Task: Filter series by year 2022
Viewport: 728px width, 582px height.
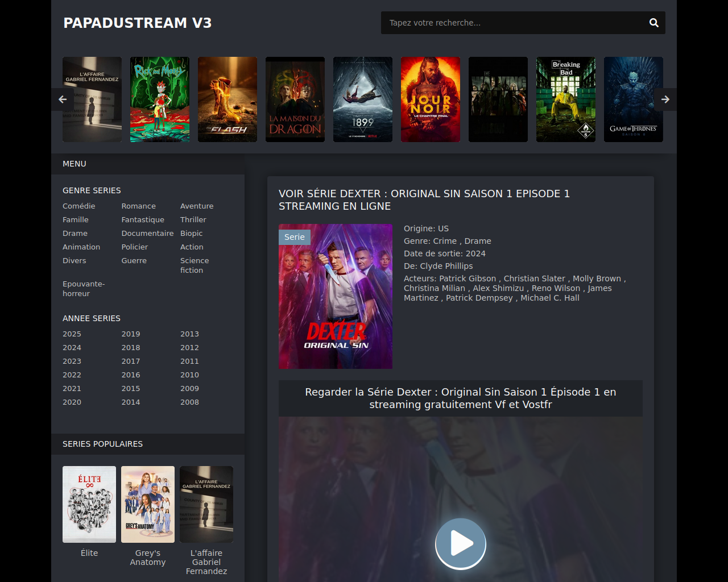Action: pos(72,375)
